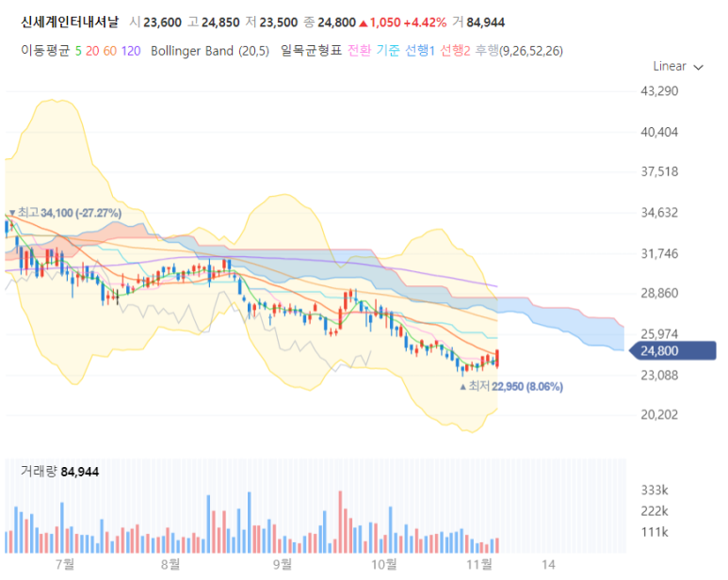Click the 이동평균 indicator label
This screenshot has height=580, width=728.
45,51
